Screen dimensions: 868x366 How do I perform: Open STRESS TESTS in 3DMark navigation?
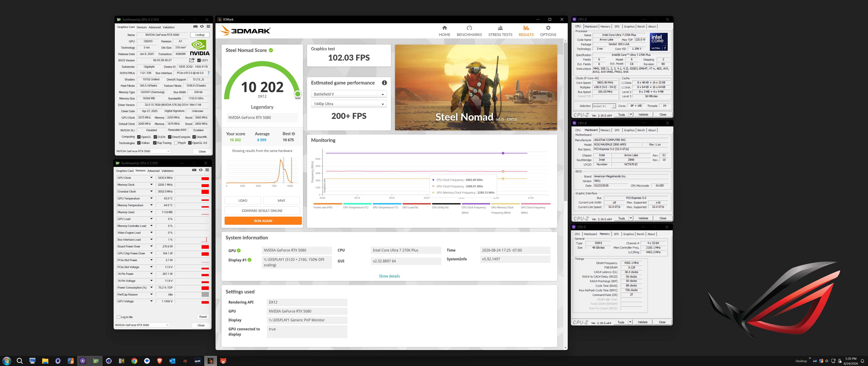[500, 31]
